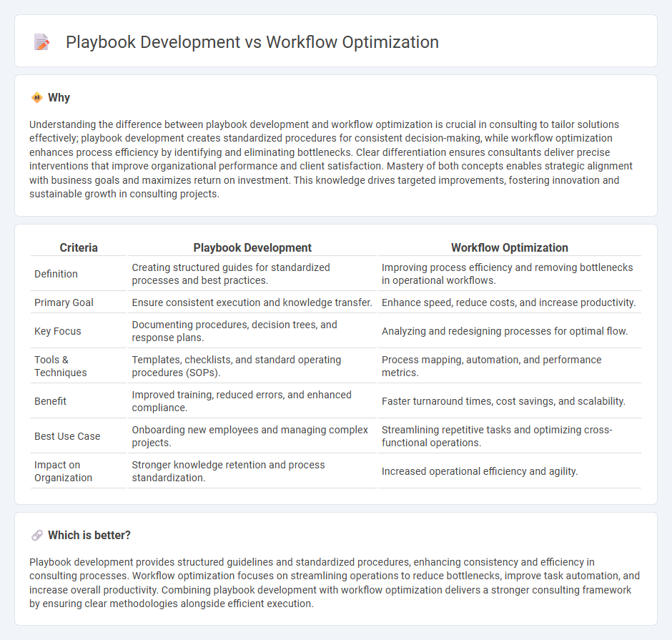Screen dimensions: 672x640
Task: Select the Definition row label
Action: (x=56, y=274)
